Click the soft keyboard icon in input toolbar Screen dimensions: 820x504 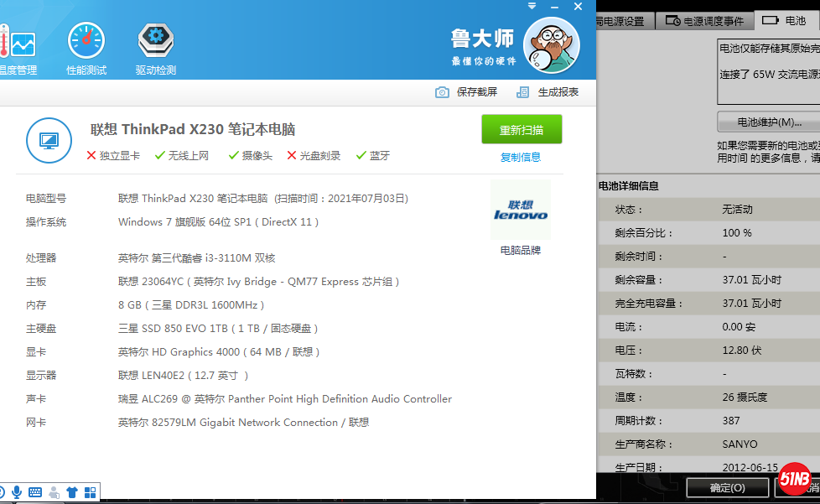(35, 492)
